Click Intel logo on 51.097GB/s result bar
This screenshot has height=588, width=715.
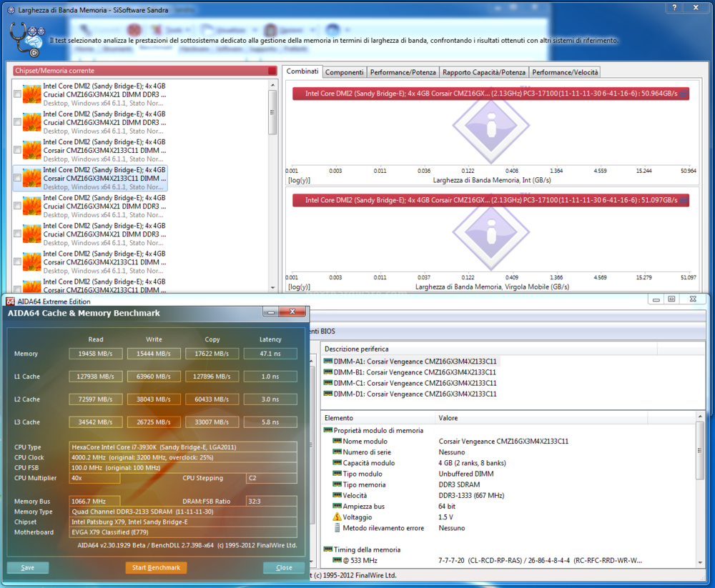tap(684, 200)
